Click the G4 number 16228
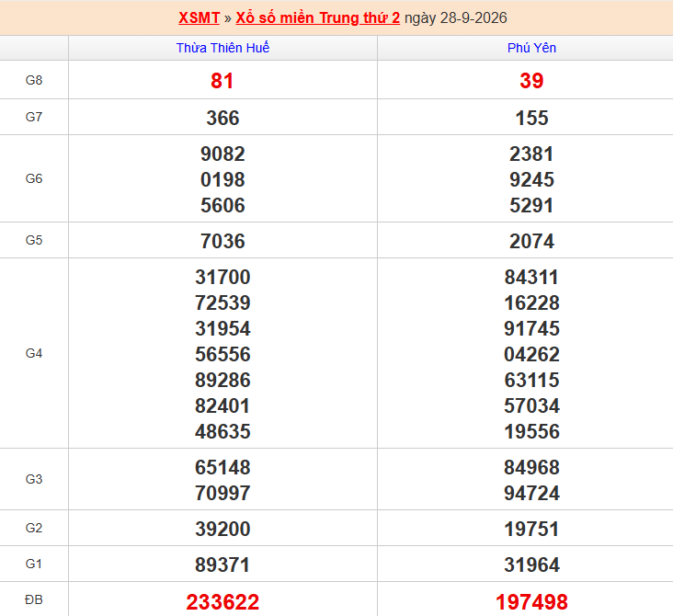 (x=531, y=303)
